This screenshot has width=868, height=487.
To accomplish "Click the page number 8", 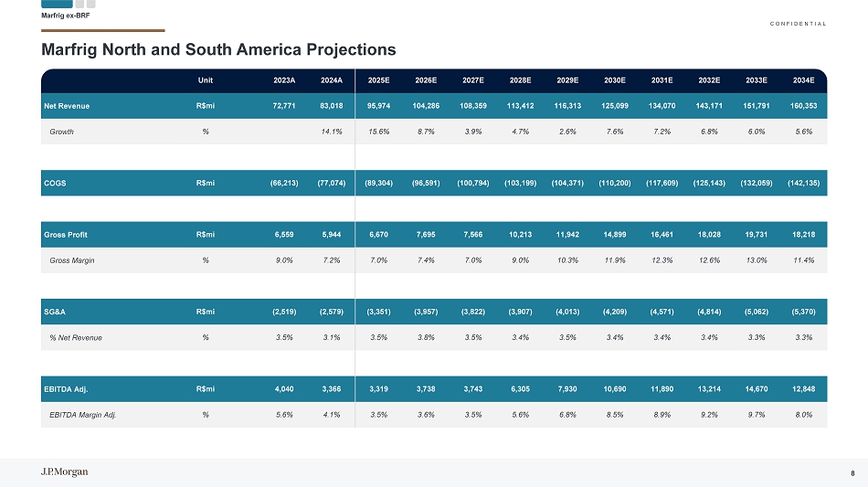I will pyautogui.click(x=852, y=473).
